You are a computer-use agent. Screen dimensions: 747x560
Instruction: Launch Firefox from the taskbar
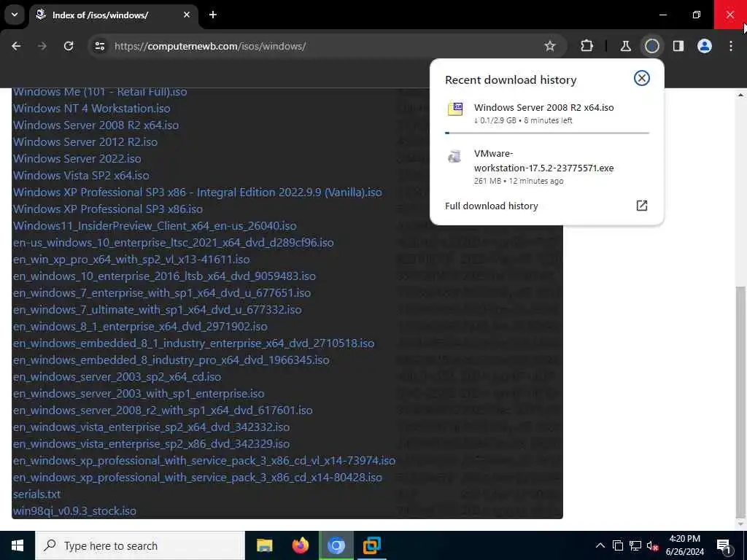pos(300,545)
